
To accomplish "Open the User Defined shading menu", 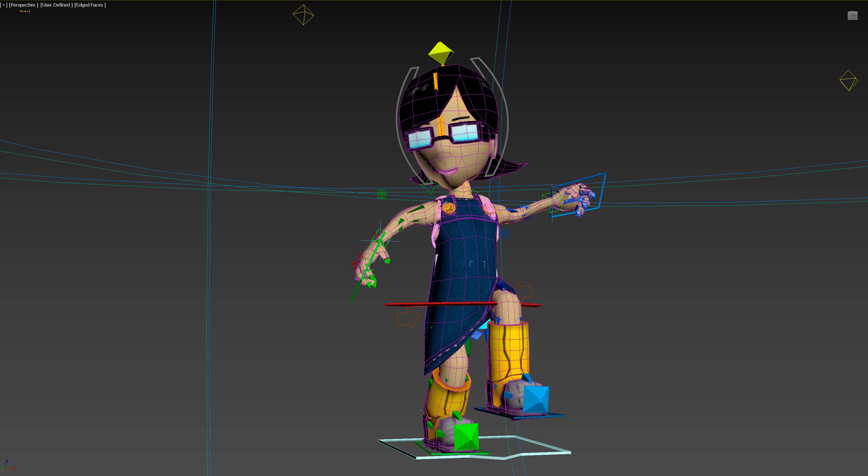I will tap(56, 5).
